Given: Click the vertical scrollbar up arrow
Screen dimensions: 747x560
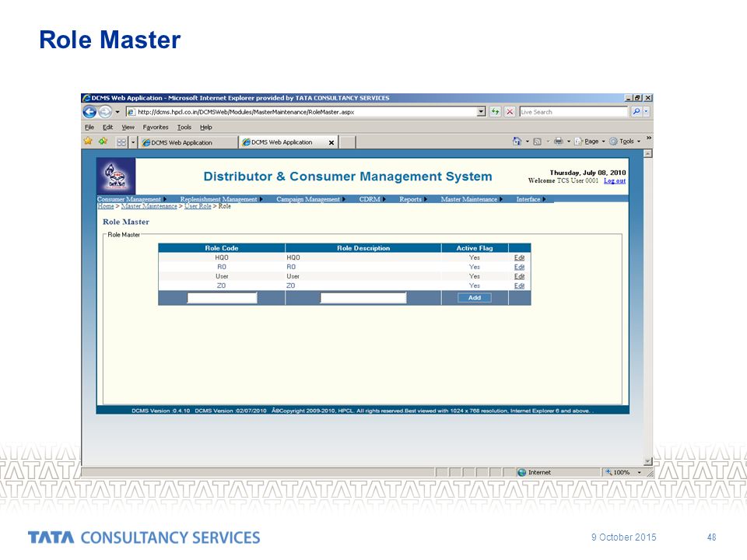Looking at the screenshot, I should coord(648,153).
